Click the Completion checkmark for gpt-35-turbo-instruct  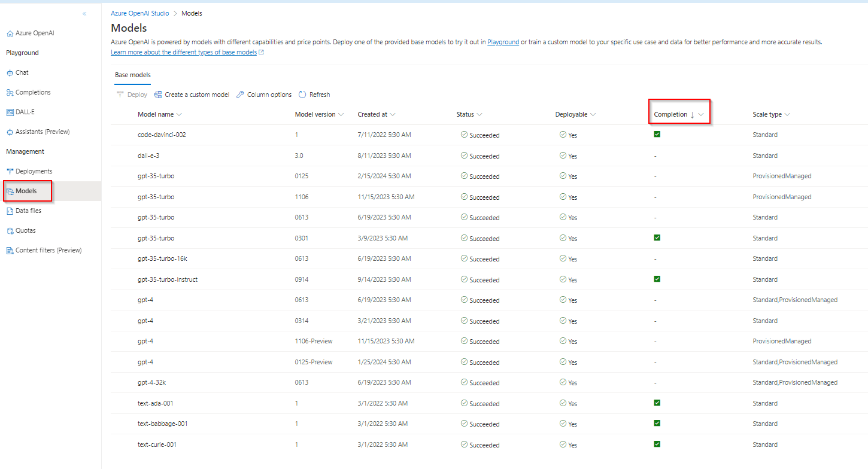coord(657,279)
